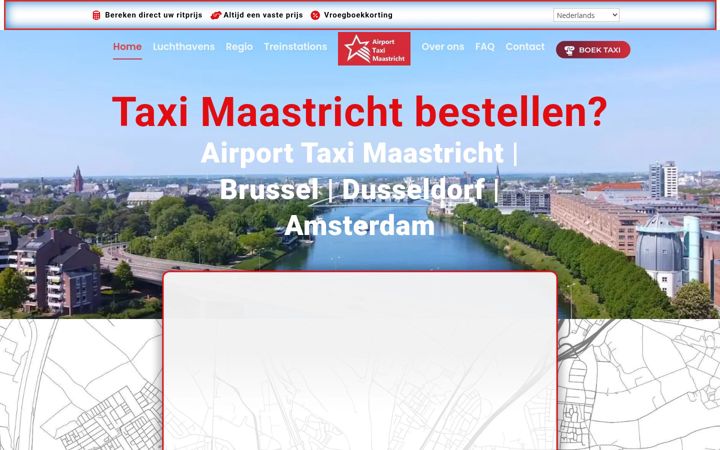720x450 pixels.
Task: Click the Amsterdam text in the hero
Action: (x=360, y=225)
